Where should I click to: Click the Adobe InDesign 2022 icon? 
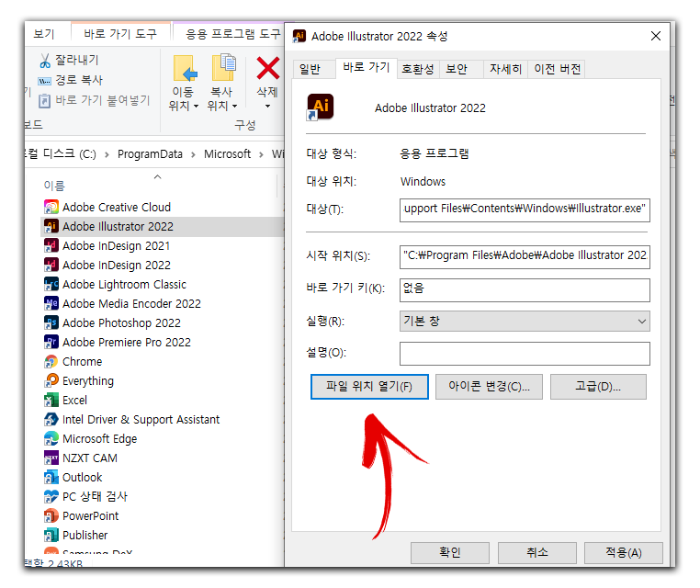pos(51,265)
